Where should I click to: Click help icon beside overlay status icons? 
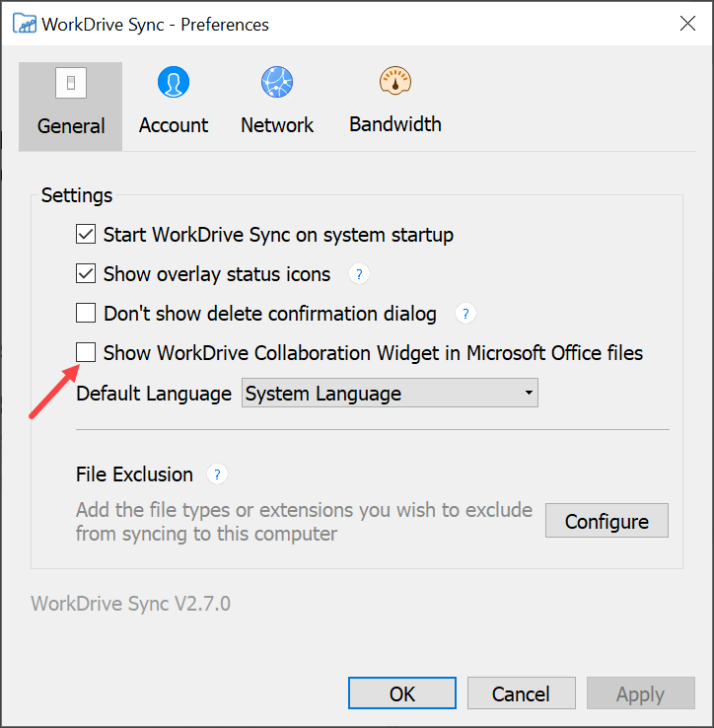[359, 274]
